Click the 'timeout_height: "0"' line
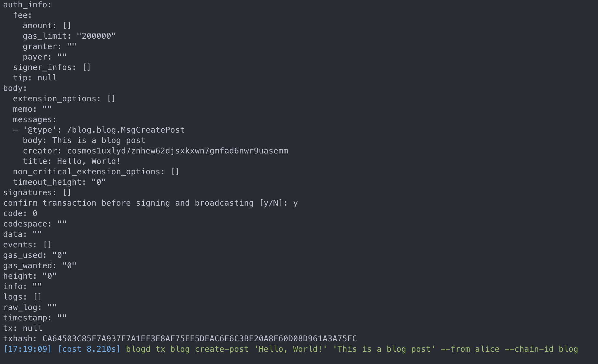598x364 pixels. coord(59,182)
